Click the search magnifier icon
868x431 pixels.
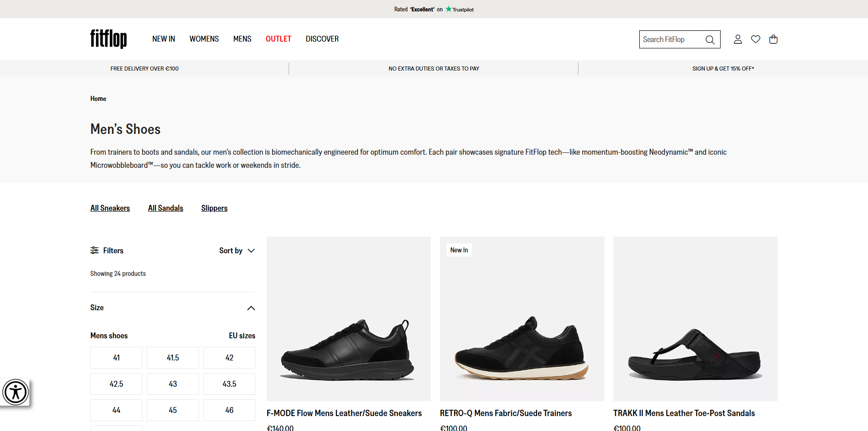(710, 40)
